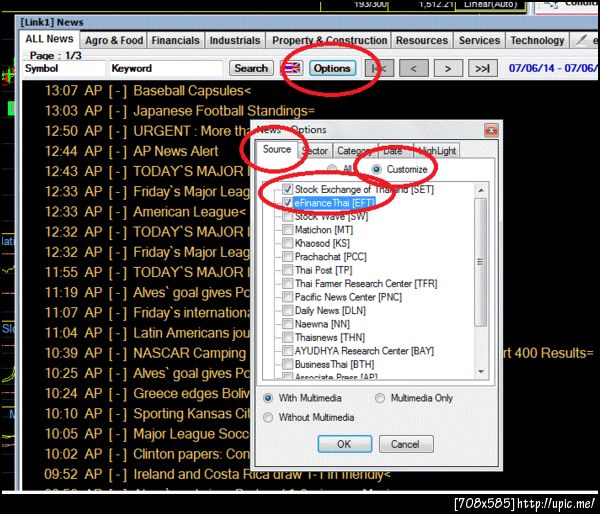Check Naewna [NN] source
Viewport: 600px width, 514px height.
287,324
